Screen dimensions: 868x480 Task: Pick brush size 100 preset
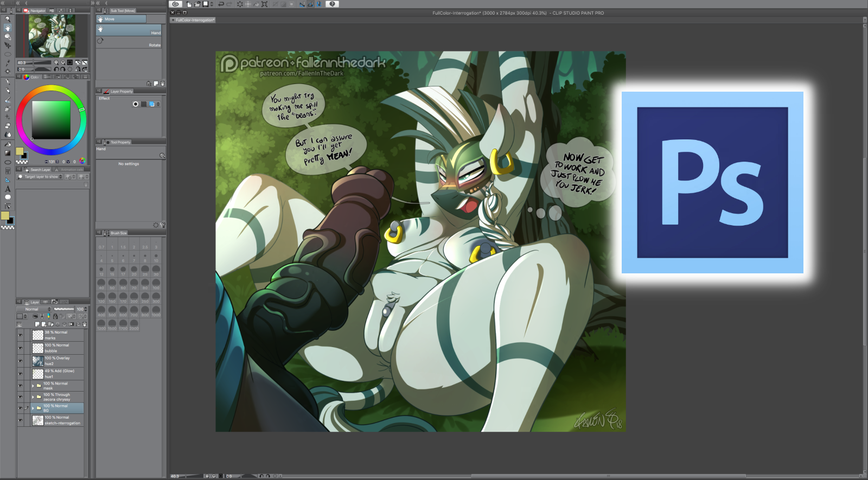[156, 283]
